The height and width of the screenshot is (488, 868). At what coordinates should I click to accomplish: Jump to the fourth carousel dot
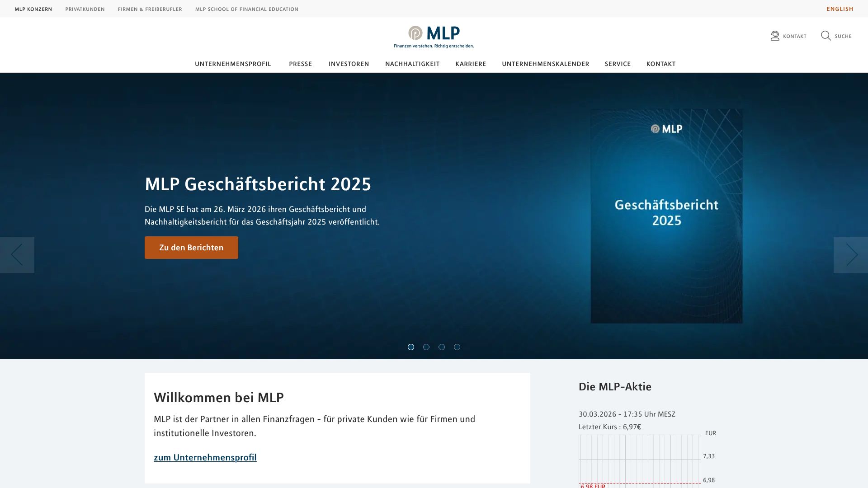pyautogui.click(x=457, y=347)
